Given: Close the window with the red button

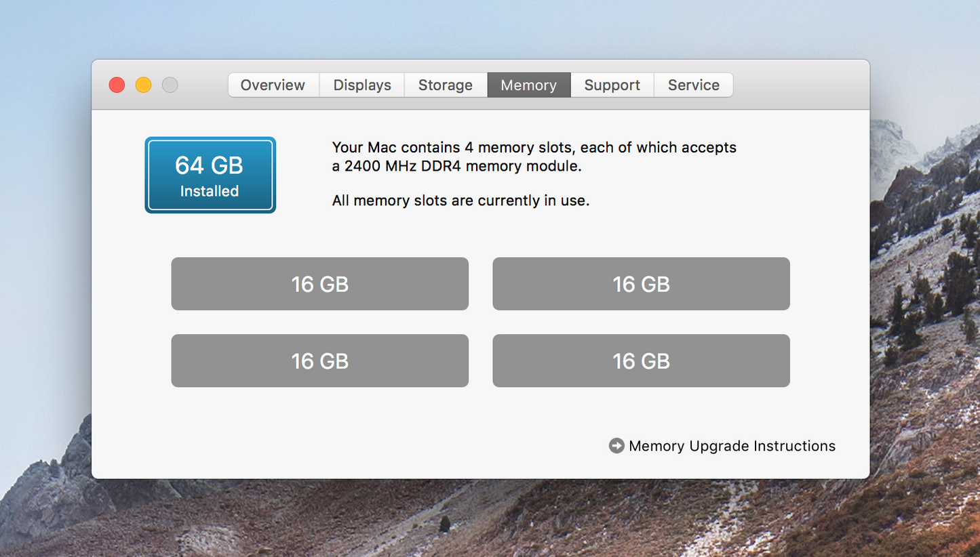Looking at the screenshot, I should click(117, 85).
